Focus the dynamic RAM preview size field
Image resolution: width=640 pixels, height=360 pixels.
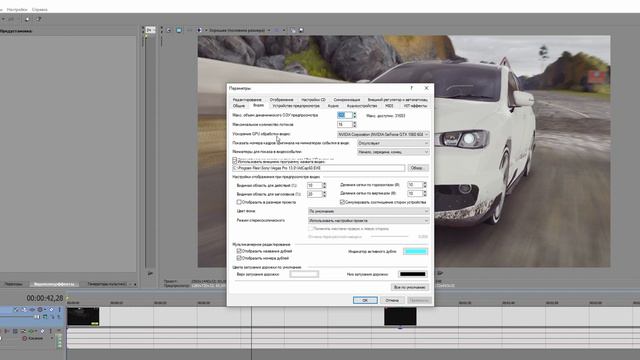(x=344, y=116)
